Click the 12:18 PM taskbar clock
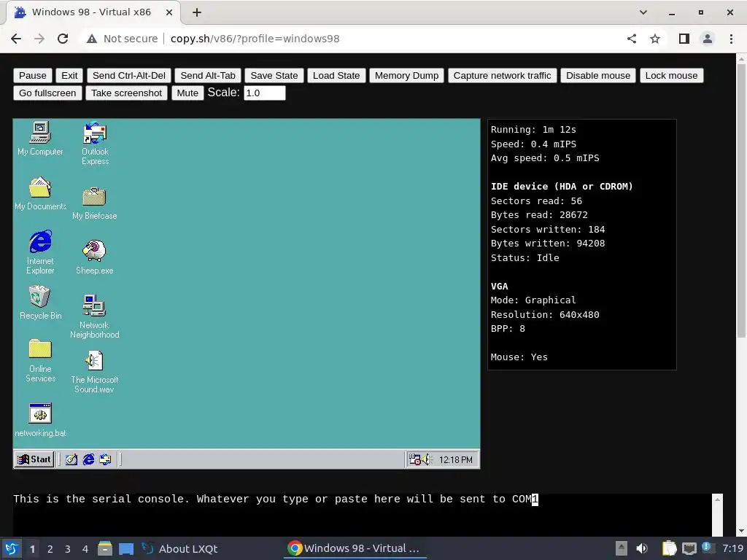The width and height of the screenshot is (747, 560). 455,459
